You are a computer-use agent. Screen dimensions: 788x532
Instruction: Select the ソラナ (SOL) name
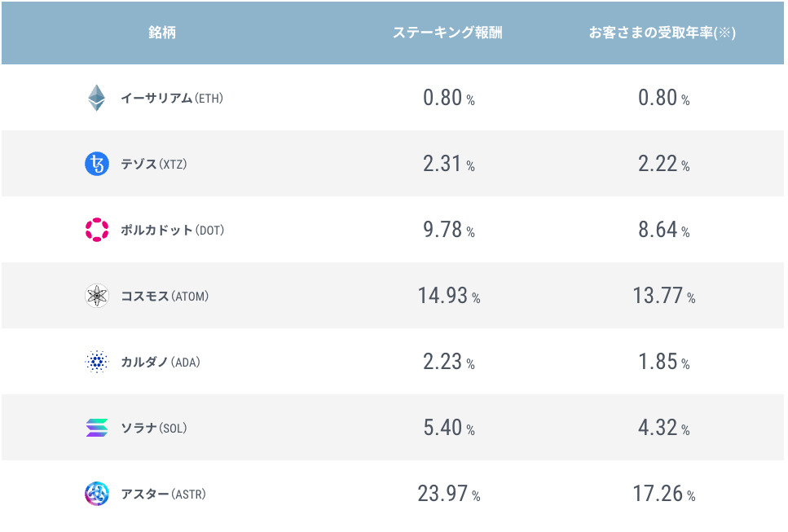(x=153, y=429)
